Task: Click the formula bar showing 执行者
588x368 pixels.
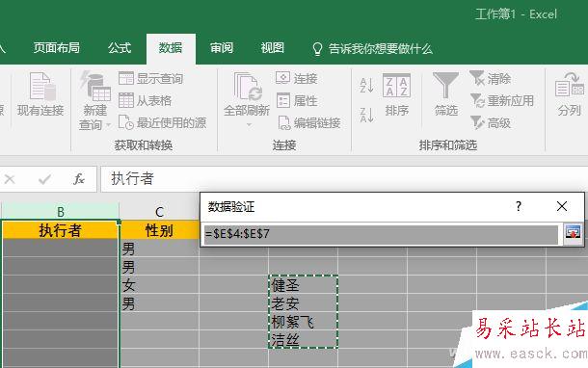Action: click(344, 179)
